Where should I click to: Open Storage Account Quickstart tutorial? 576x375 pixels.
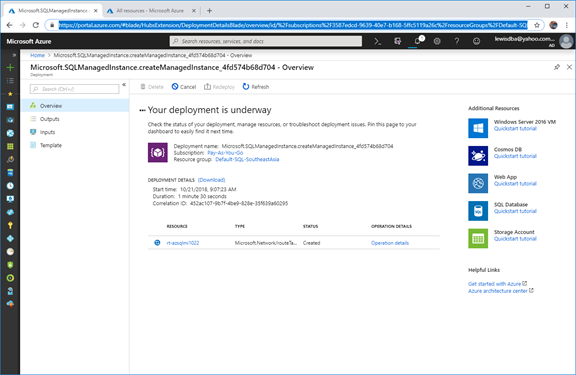pos(515,239)
